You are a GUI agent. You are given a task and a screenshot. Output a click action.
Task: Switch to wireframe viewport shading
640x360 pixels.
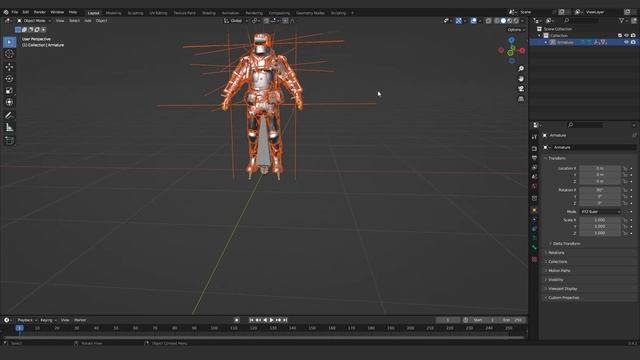[497, 21]
